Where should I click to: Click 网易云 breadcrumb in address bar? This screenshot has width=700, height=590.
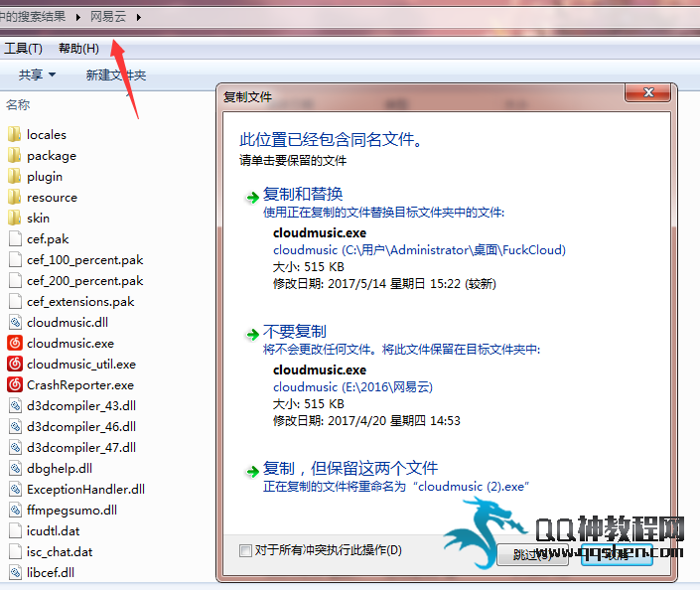tap(108, 17)
